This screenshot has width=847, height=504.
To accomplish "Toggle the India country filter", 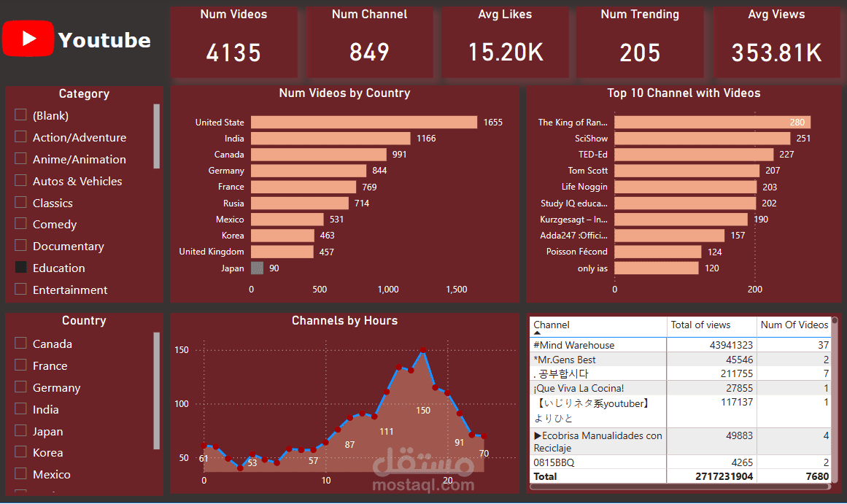I will coord(20,408).
